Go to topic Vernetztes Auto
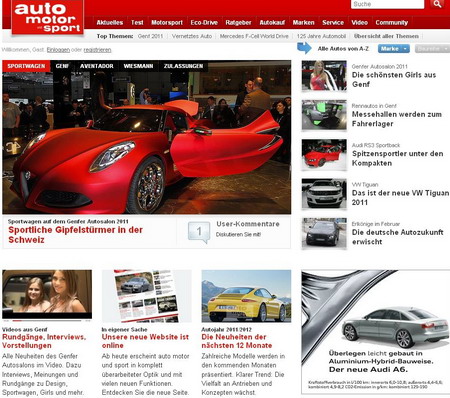 click(192, 36)
